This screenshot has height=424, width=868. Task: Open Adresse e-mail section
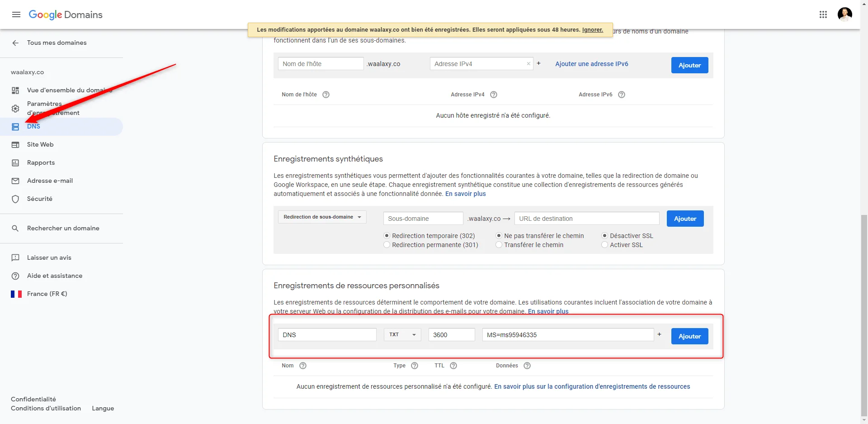[x=50, y=181]
